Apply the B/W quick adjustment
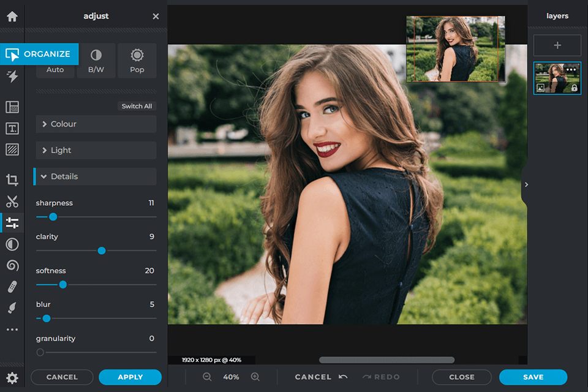This screenshot has height=392, width=588. tap(96, 61)
